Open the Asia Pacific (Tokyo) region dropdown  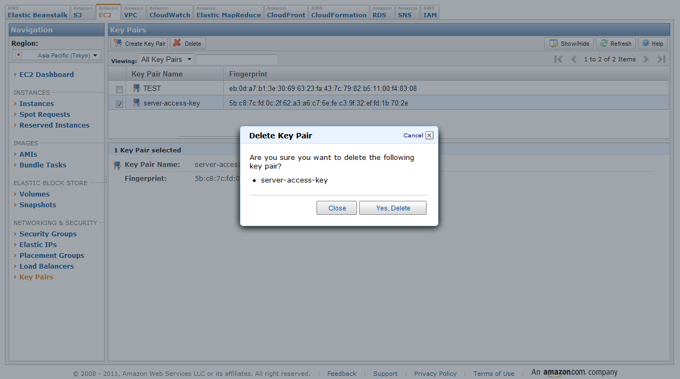(x=57, y=55)
